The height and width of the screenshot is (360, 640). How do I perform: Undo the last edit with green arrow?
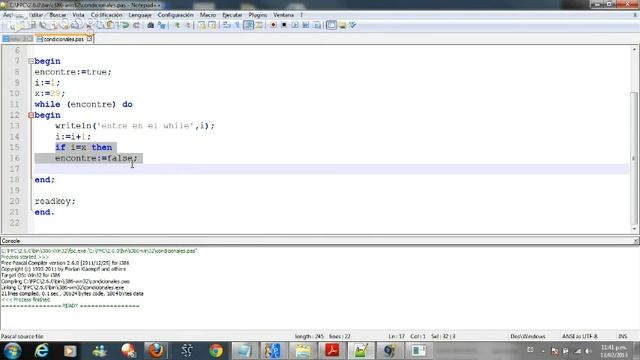tap(125, 25)
